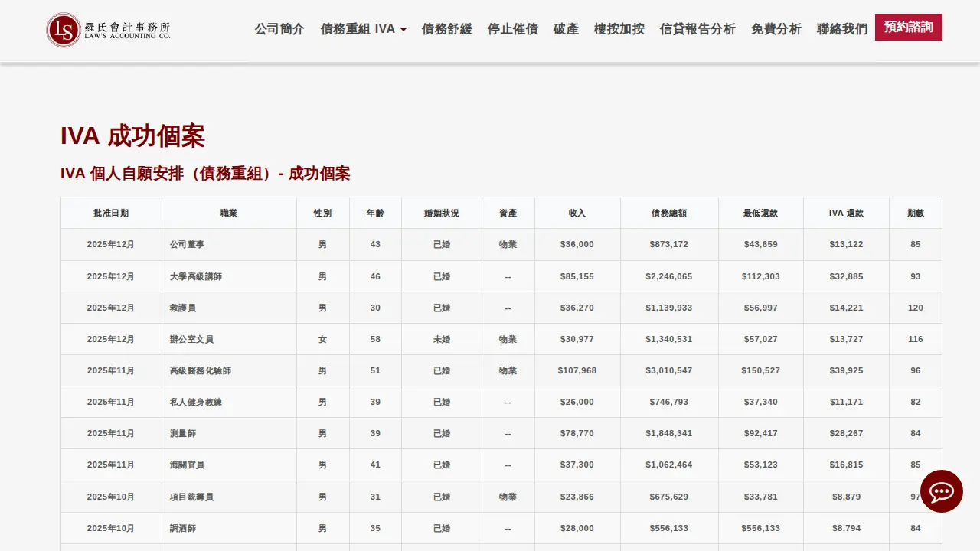Open the live chat bubble icon

(942, 491)
